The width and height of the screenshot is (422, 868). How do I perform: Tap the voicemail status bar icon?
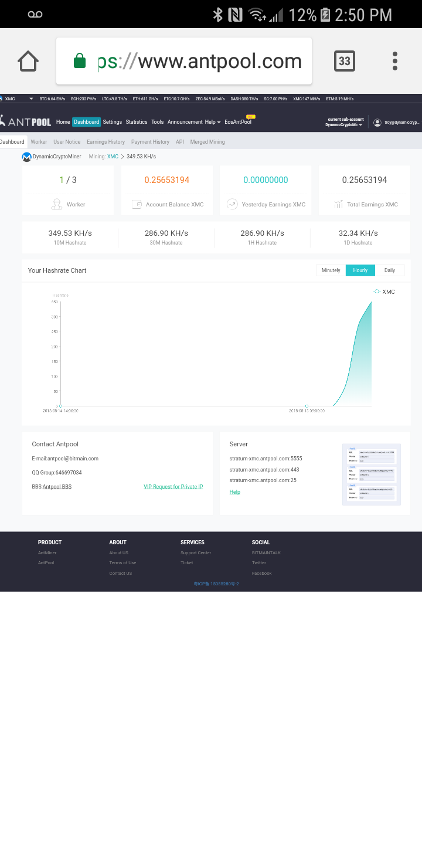[35, 15]
